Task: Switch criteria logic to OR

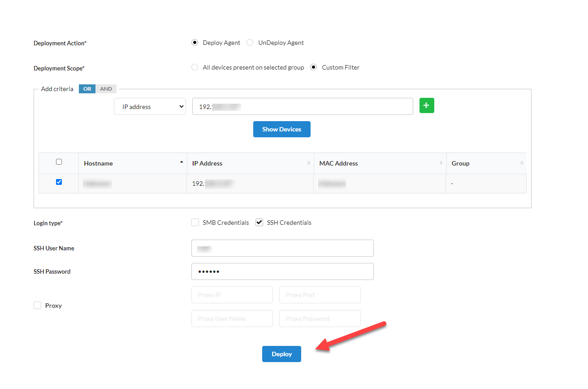Action: click(87, 88)
